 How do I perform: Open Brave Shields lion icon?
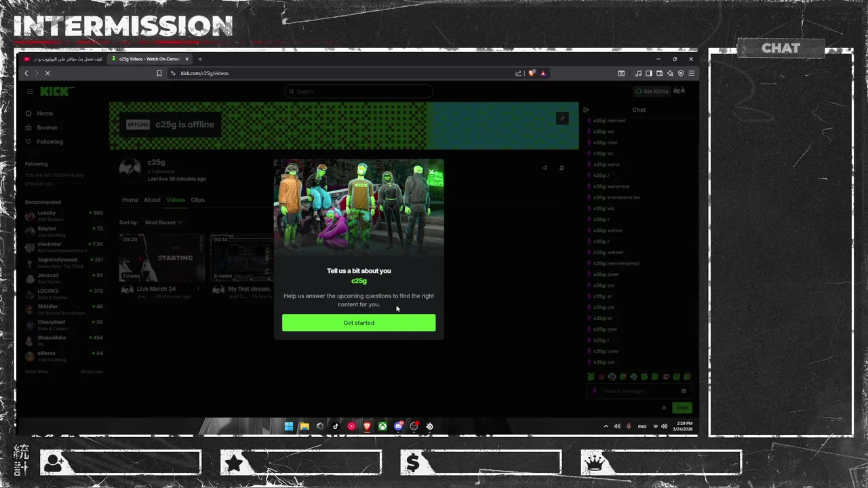point(532,73)
